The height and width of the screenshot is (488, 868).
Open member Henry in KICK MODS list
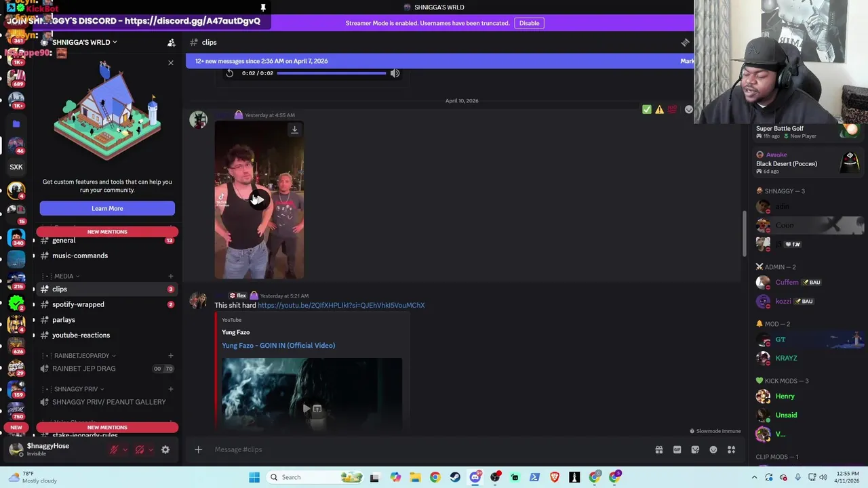tap(785, 396)
